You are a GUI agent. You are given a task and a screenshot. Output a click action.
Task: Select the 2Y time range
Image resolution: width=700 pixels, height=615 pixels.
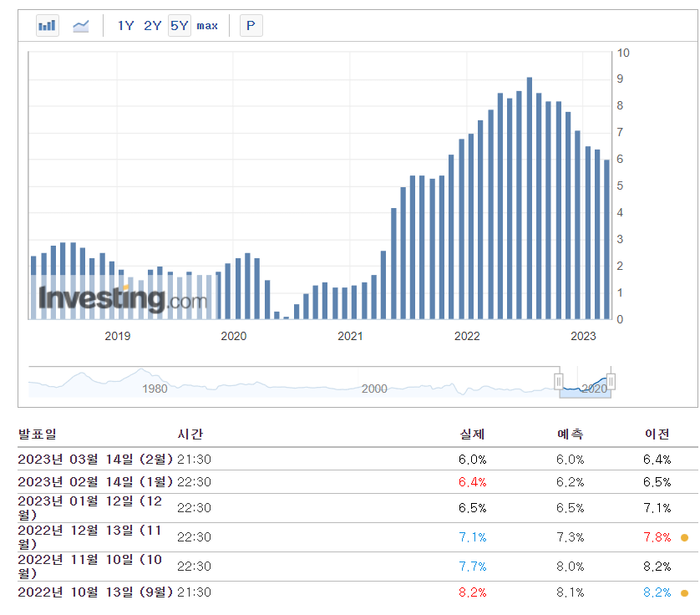[152, 25]
